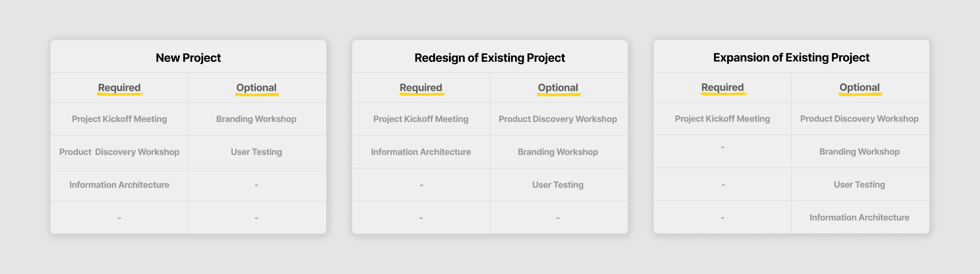The image size is (980, 274).
Task: Click Branding Workshop in Redesign table
Action: click(x=558, y=152)
